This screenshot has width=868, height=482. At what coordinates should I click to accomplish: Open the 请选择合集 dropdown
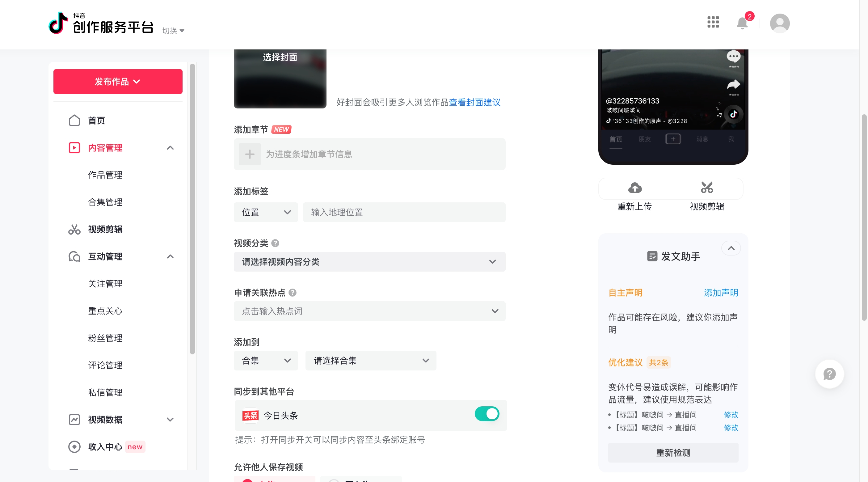371,361
